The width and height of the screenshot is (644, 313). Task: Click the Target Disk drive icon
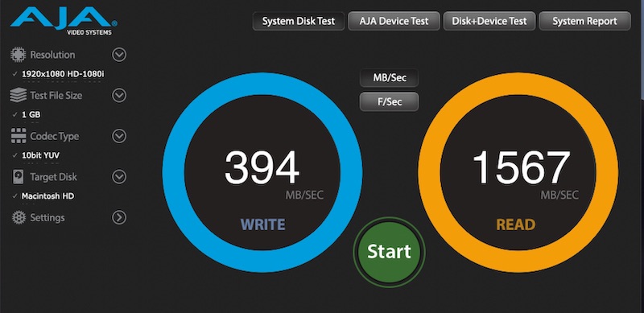18,177
